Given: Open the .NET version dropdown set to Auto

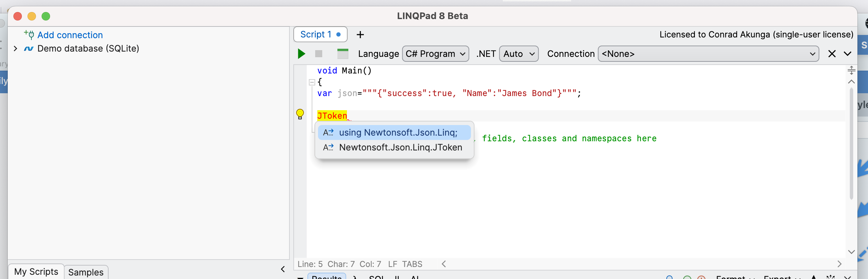Looking at the screenshot, I should coord(519,54).
